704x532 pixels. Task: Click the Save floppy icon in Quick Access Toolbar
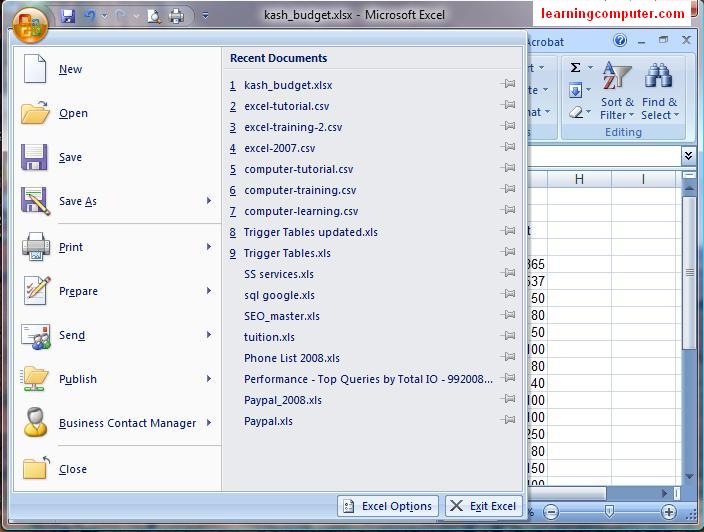[x=68, y=17]
